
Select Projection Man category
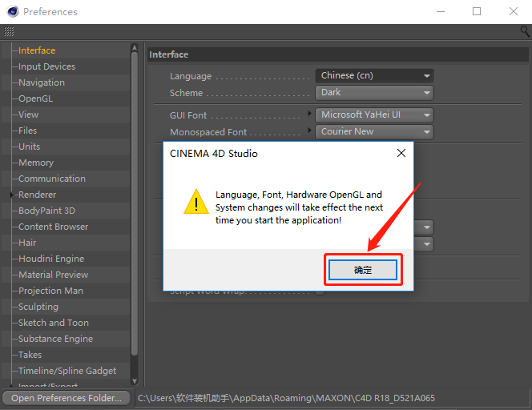[x=51, y=291]
